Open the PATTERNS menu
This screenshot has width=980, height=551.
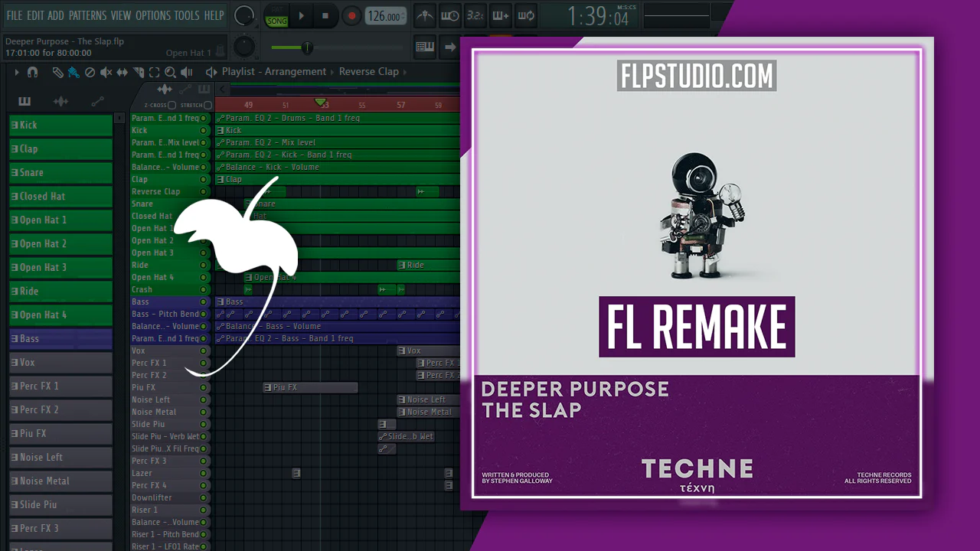pyautogui.click(x=87, y=15)
